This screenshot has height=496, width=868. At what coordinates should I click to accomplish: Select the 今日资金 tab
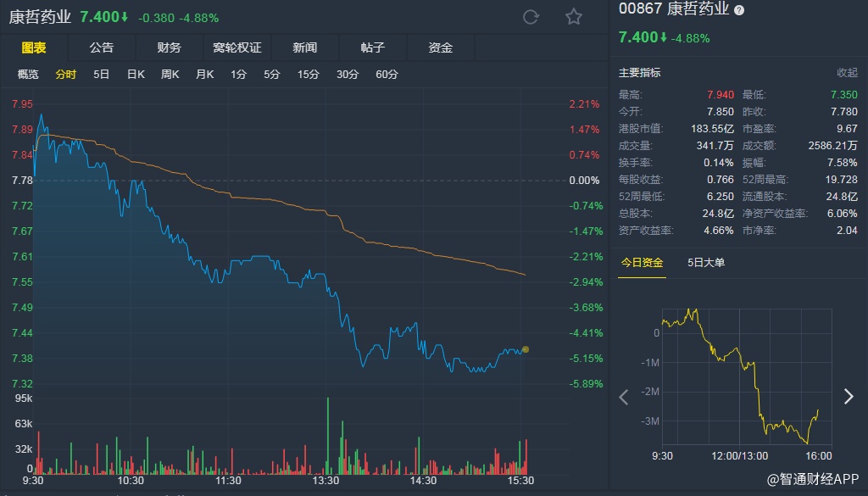642,263
